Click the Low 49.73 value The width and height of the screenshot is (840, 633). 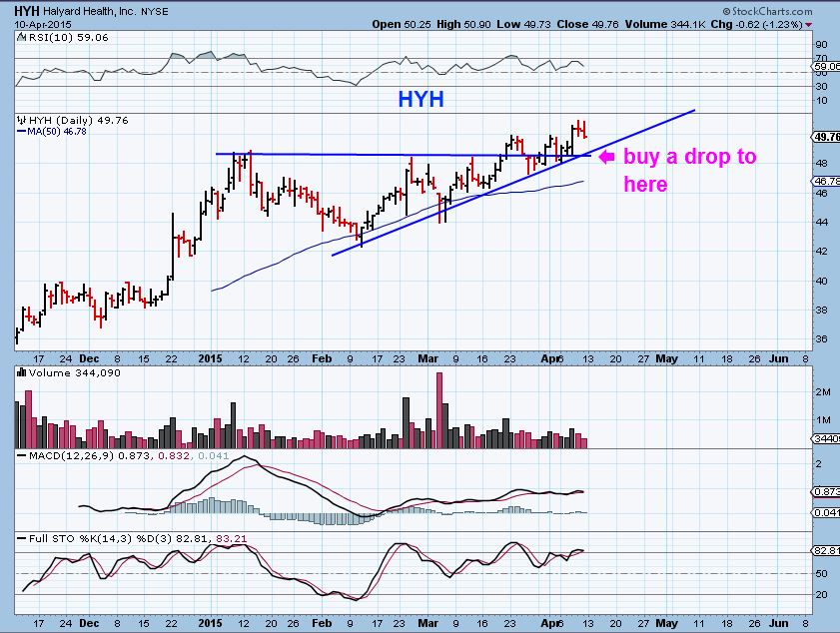pos(523,24)
